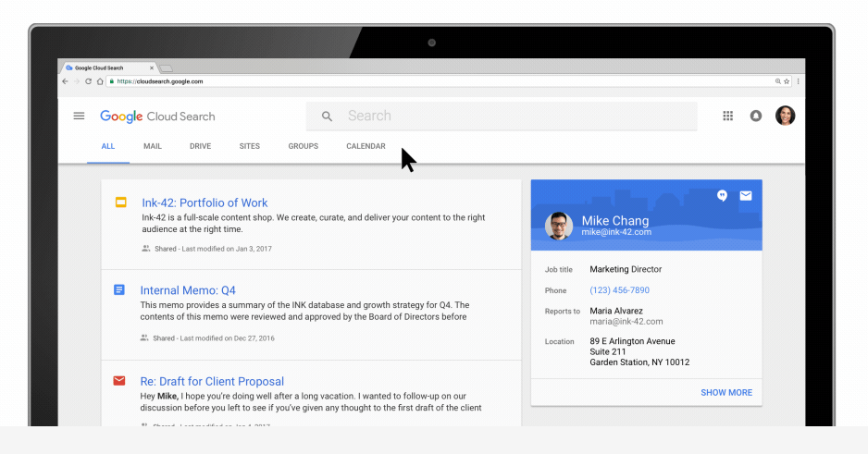Close the Google Cloud Search tab
Image resolution: width=868 pixels, height=454 pixels.
[152, 68]
